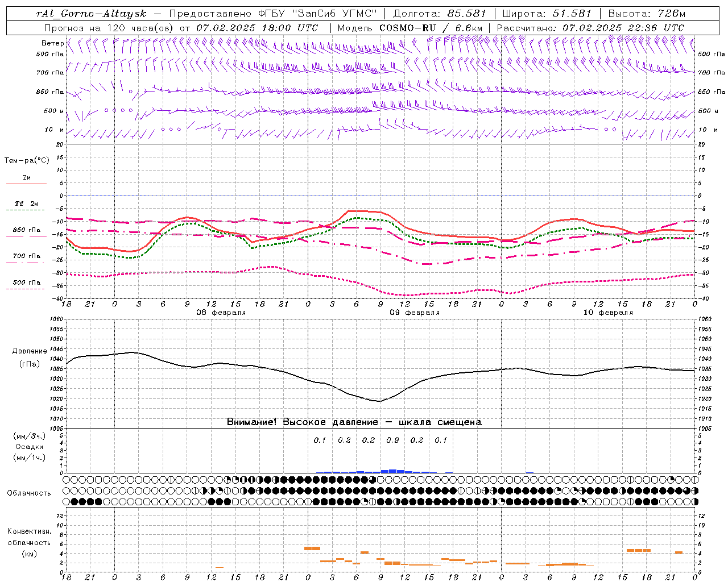The image size is (728, 582).
Task: Click the 1060 value on left pressure axis
Action: pos(57,319)
